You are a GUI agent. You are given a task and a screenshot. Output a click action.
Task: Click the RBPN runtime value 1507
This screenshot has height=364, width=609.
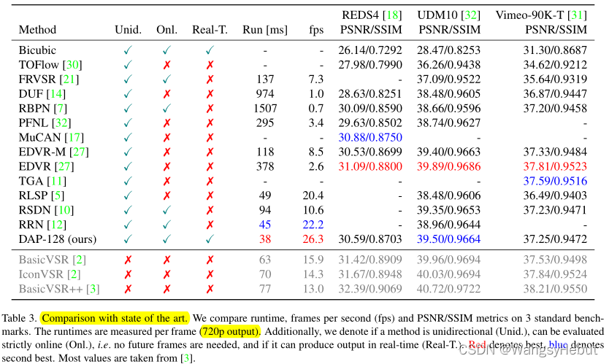click(265, 108)
